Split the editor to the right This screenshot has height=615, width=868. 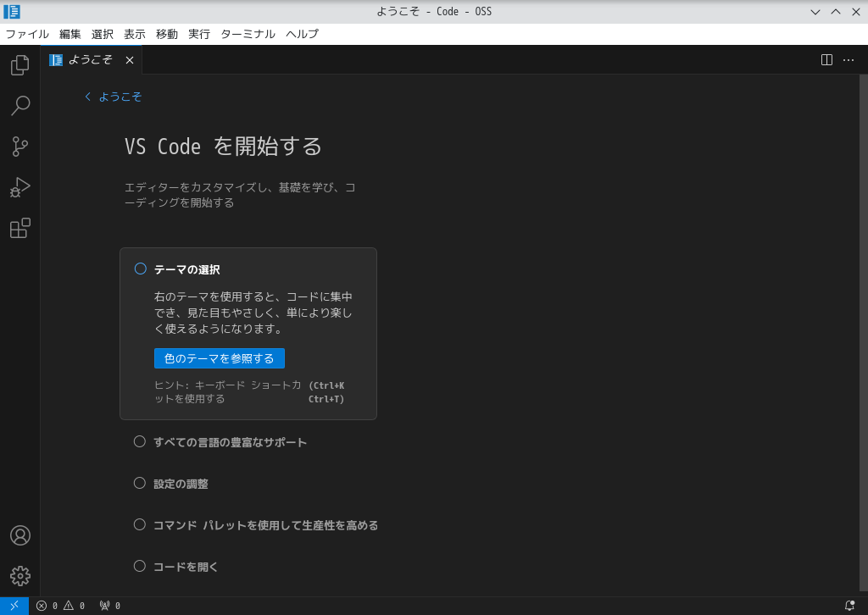[826, 60]
